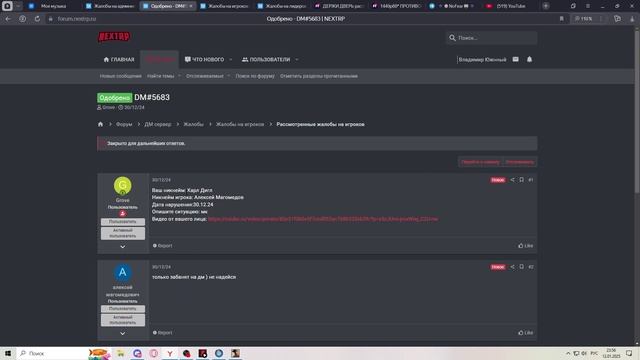Open Жалобы на игроков breadcrumb
This screenshot has width=640, height=360.
click(240, 124)
